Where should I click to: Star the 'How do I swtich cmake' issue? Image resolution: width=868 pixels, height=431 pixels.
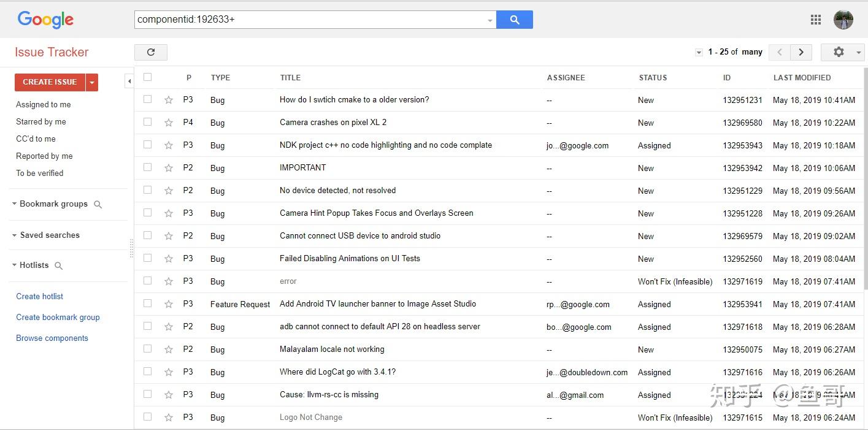pos(169,100)
